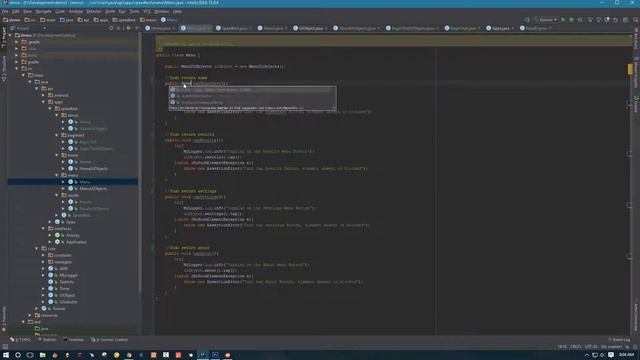Open the VCS menu
Image resolution: width=640 pixels, height=360 pixels.
coord(147,11)
